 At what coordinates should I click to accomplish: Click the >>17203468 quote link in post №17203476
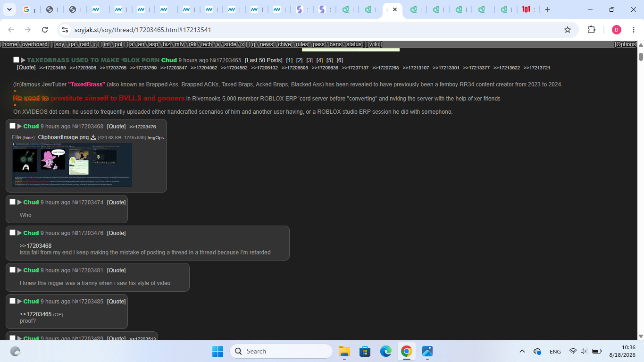click(35, 246)
